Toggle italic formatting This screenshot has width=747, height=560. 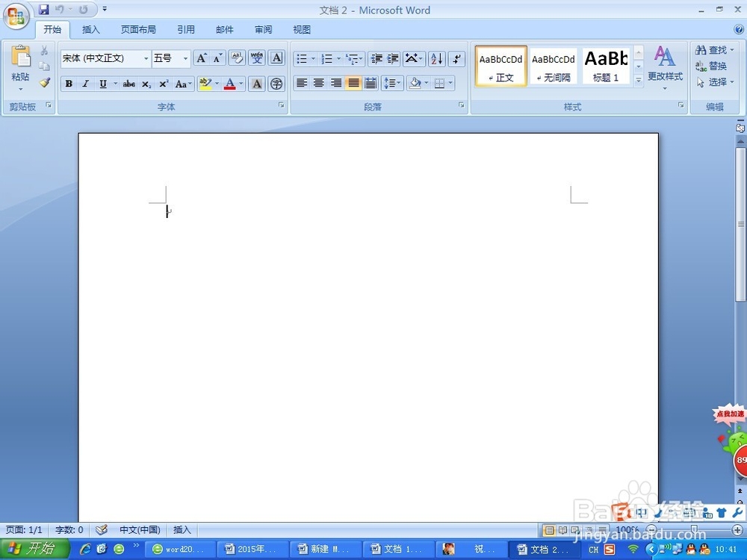[x=85, y=83]
